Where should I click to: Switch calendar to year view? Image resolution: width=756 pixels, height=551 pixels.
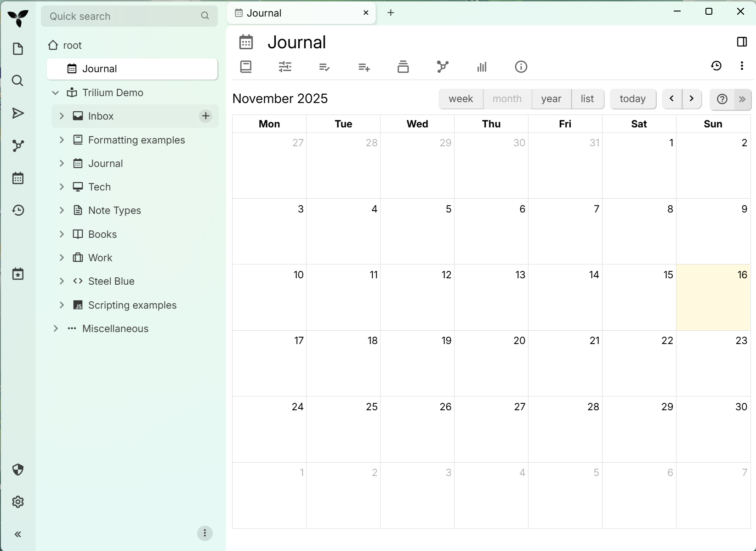pos(551,99)
